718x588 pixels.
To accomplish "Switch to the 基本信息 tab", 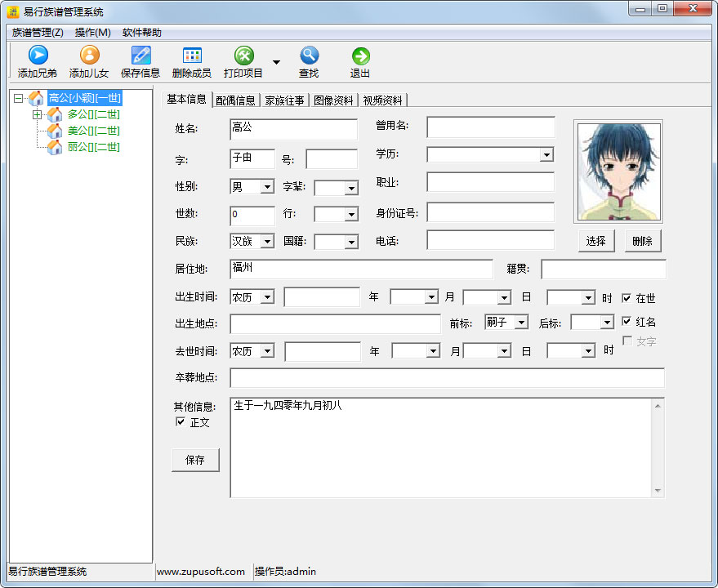I will pos(186,99).
